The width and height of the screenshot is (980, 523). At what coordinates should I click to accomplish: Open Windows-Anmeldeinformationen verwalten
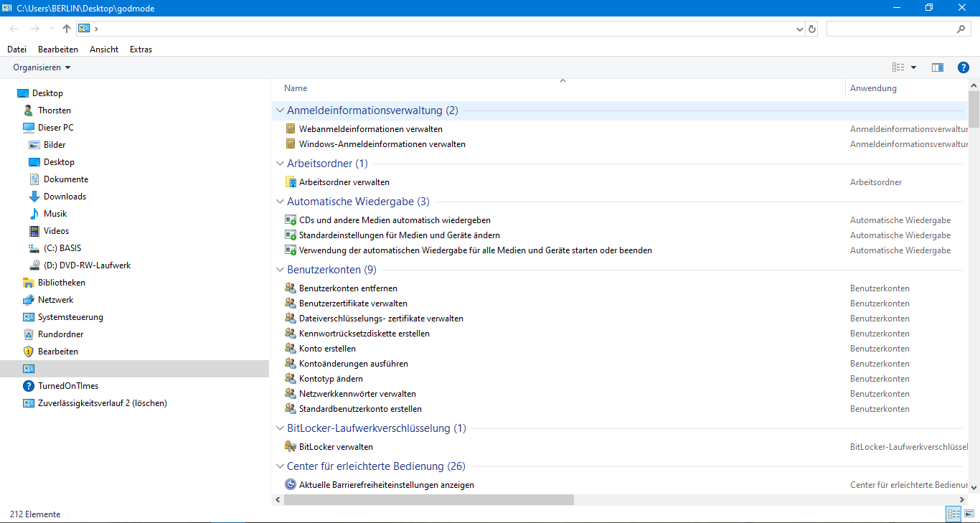[382, 144]
